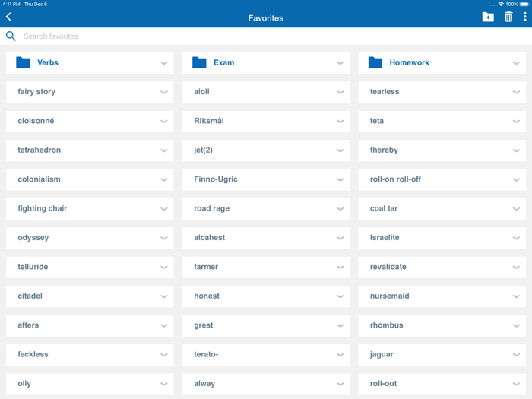This screenshot has width=532, height=399.
Task: Open the Homework folder label
Action: [409, 62]
